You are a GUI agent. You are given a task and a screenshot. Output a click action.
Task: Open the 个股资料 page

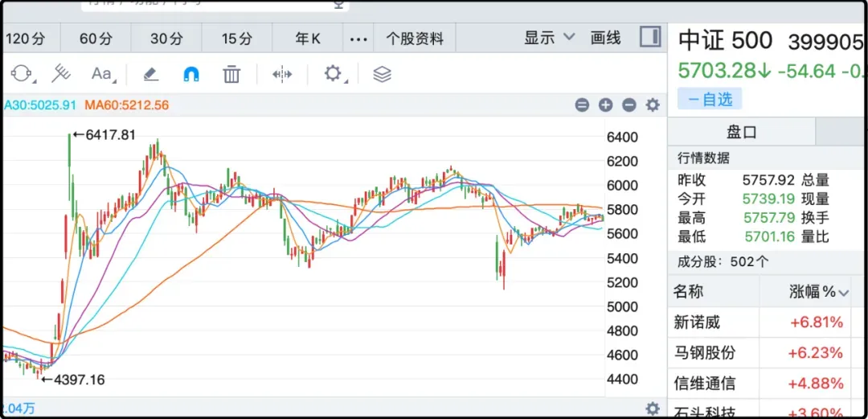tap(415, 39)
